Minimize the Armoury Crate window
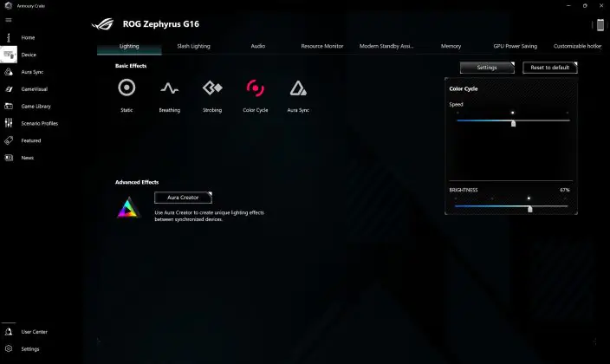Image resolution: width=610 pixels, height=364 pixels. tap(568, 6)
